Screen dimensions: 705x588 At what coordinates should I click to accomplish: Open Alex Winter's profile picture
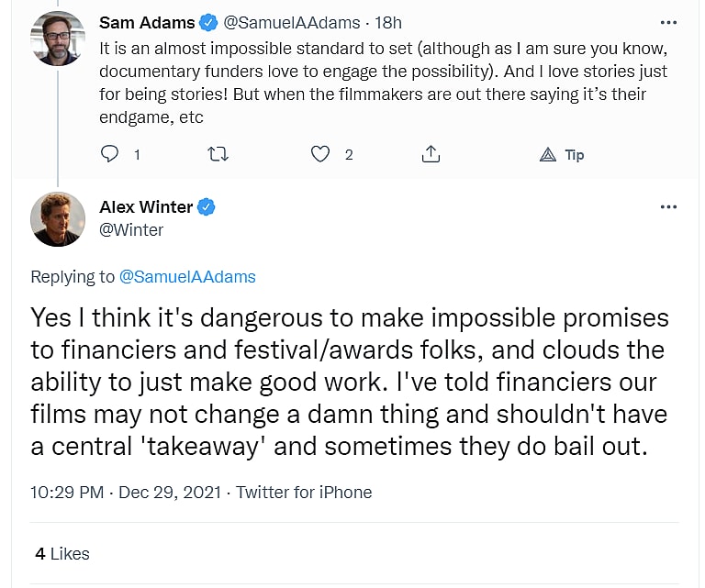(57, 219)
